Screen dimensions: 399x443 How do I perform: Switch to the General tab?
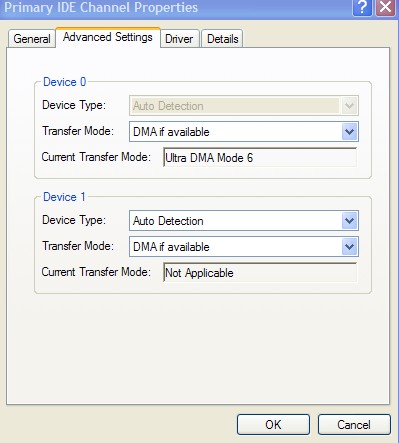[32, 39]
